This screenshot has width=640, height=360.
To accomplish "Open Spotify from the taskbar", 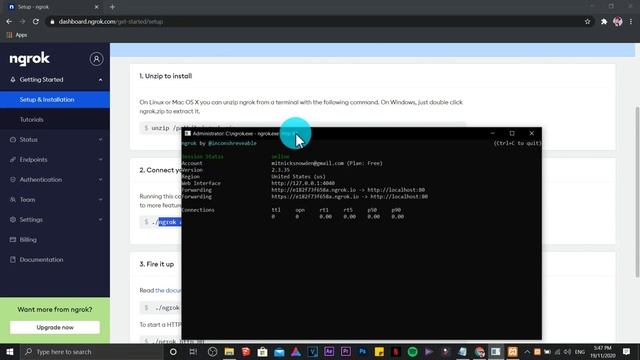I will click(413, 352).
